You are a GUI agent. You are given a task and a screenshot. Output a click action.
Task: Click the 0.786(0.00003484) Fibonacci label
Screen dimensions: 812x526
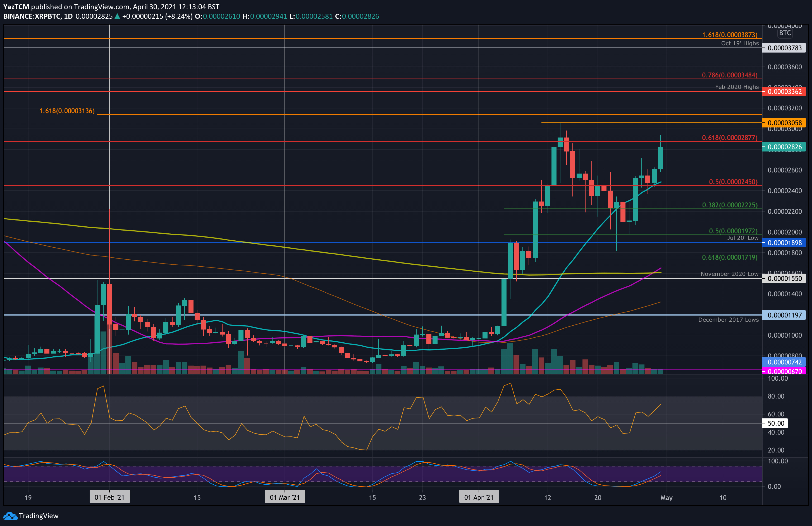[729, 75]
